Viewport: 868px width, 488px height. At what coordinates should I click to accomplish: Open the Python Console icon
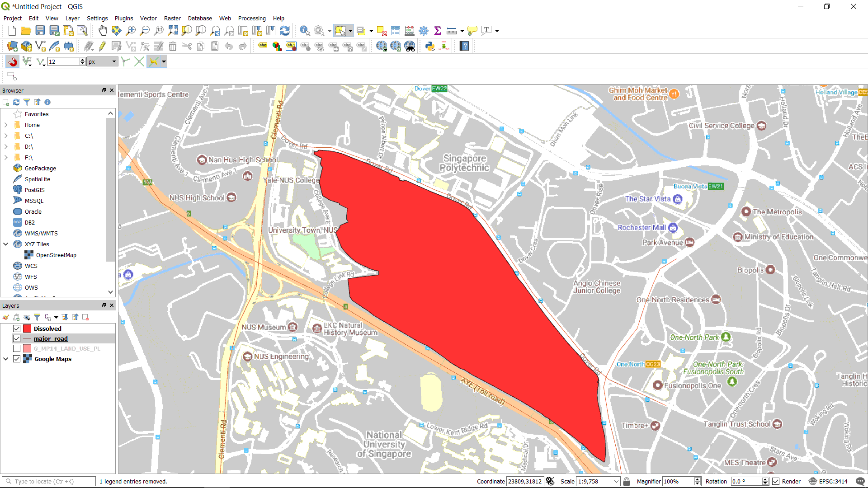[430, 46]
